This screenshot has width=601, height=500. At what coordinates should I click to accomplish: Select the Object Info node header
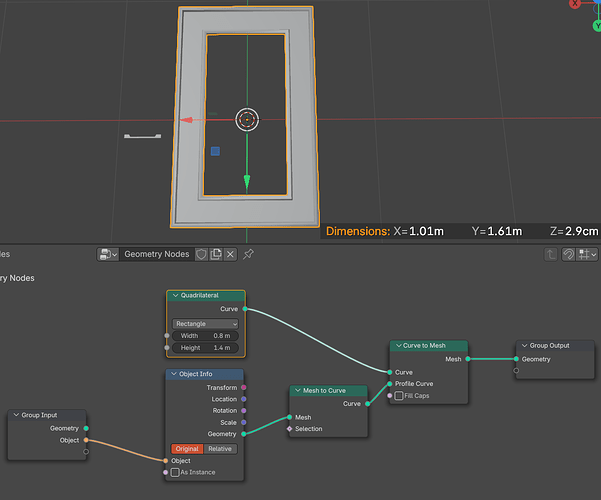(205, 374)
